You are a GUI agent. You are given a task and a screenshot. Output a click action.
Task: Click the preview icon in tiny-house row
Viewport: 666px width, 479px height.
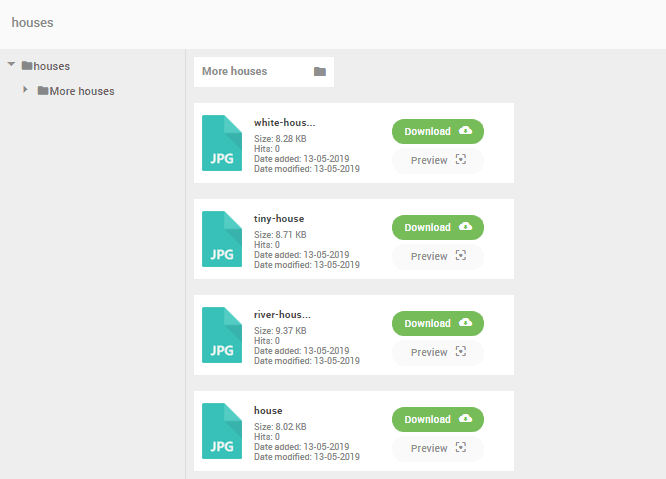[461, 256]
